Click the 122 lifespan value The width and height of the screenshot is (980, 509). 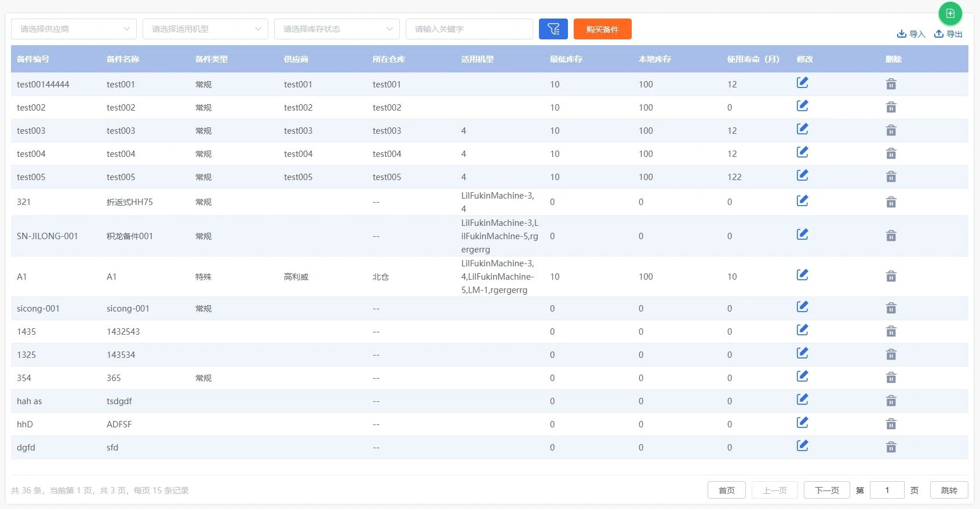(x=734, y=177)
